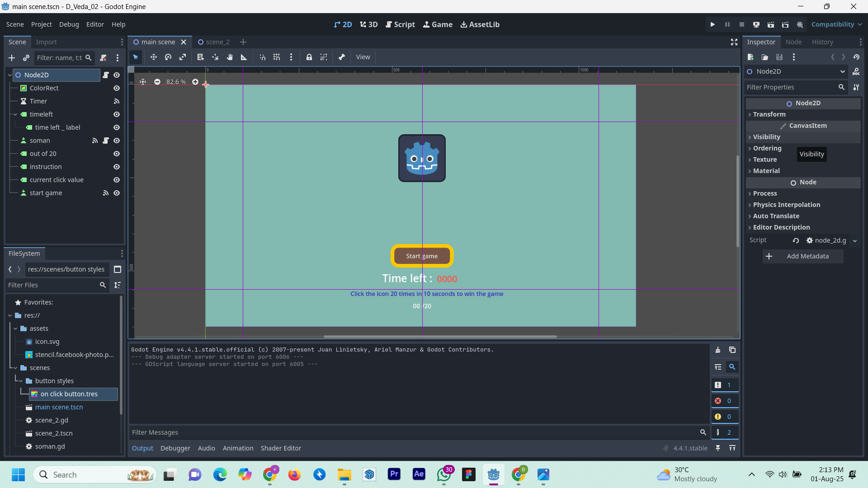This screenshot has height=488, width=868.
Task: Center the view with the crosshair icon
Action: (143, 82)
